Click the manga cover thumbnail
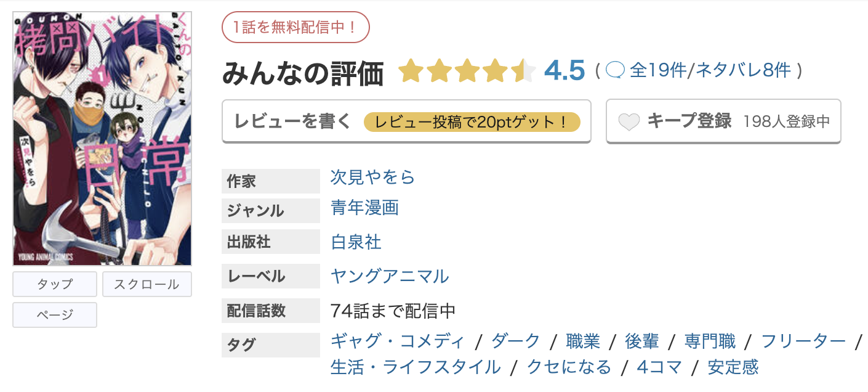This screenshot has height=392, width=868. 103,134
